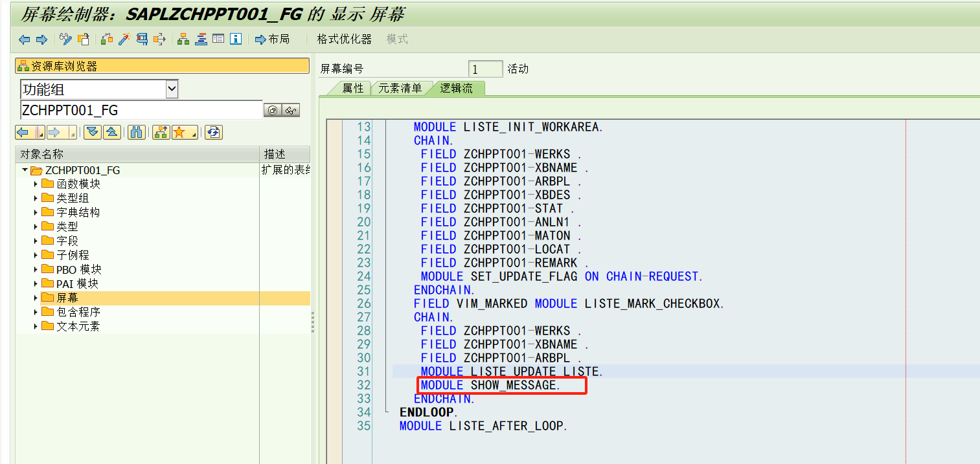Click the ZCHPPT001_FG object name input field
Image resolution: width=980 pixels, height=464 pixels.
[141, 110]
